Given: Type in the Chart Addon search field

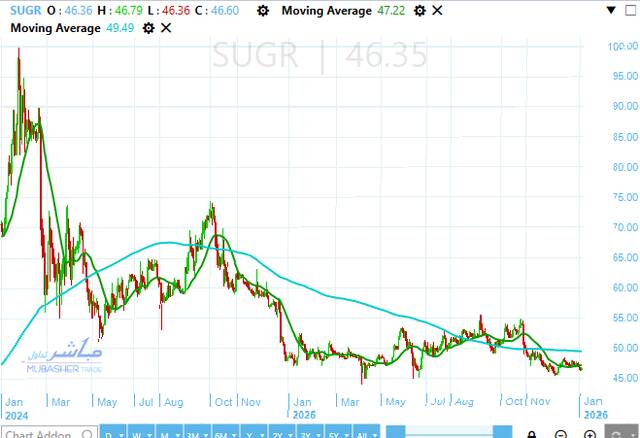Looking at the screenshot, I should point(40,433).
